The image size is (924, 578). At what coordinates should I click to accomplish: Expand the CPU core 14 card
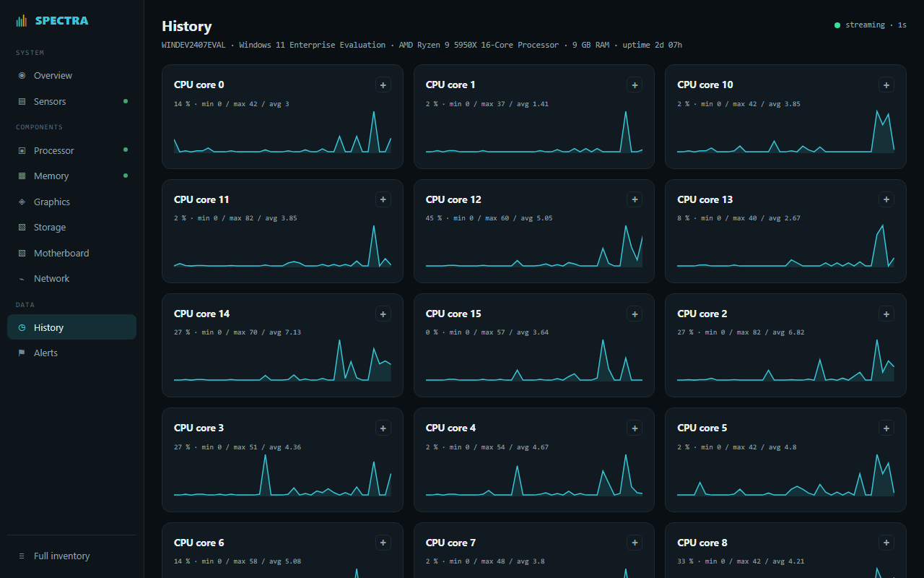pos(383,314)
